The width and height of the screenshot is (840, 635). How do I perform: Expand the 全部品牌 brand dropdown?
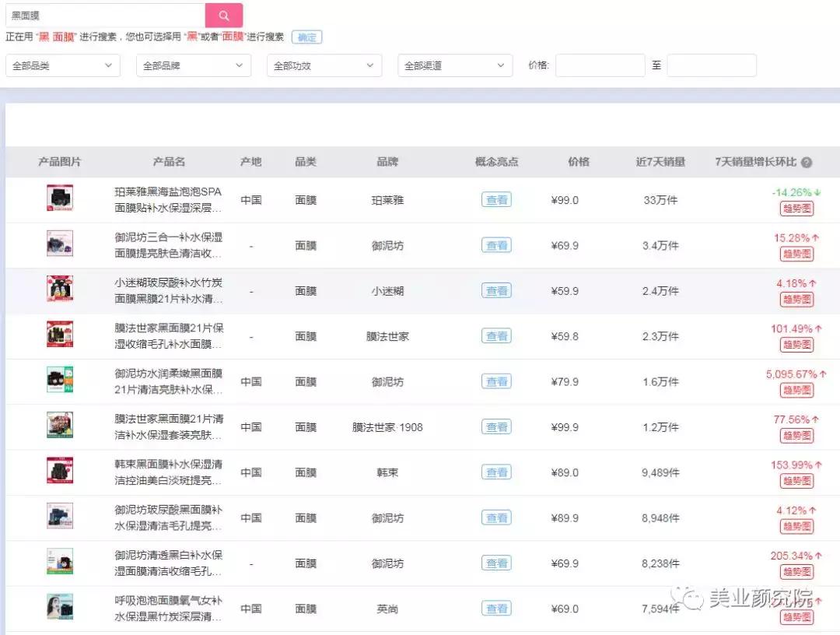(194, 66)
